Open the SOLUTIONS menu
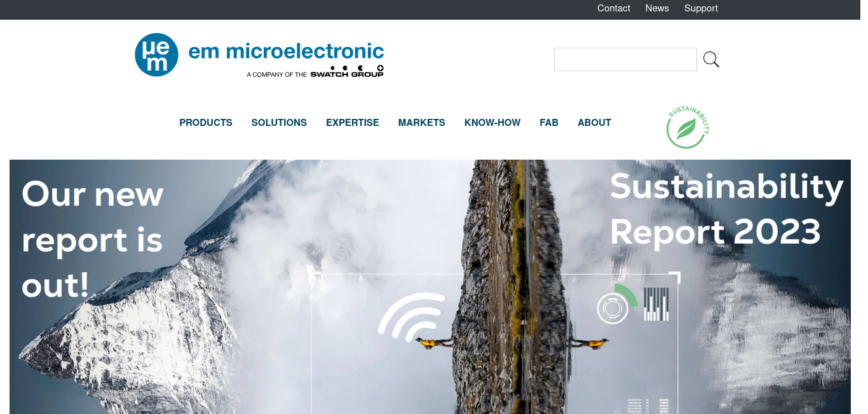The height and width of the screenshot is (414, 868). click(279, 123)
